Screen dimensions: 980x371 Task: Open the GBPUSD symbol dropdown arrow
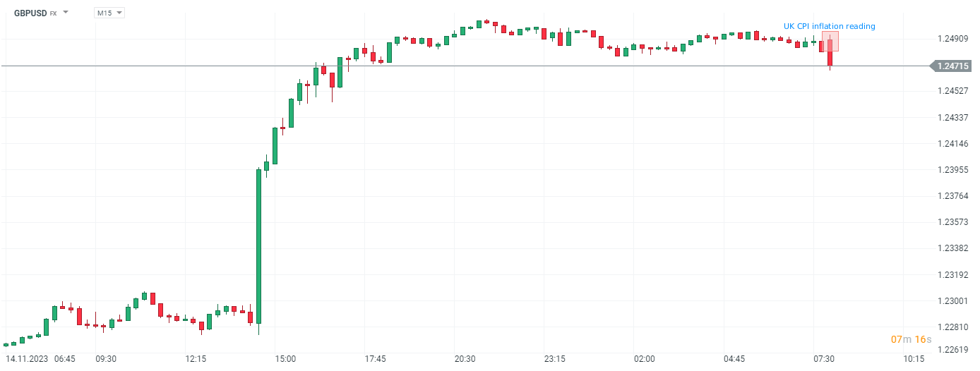point(66,13)
